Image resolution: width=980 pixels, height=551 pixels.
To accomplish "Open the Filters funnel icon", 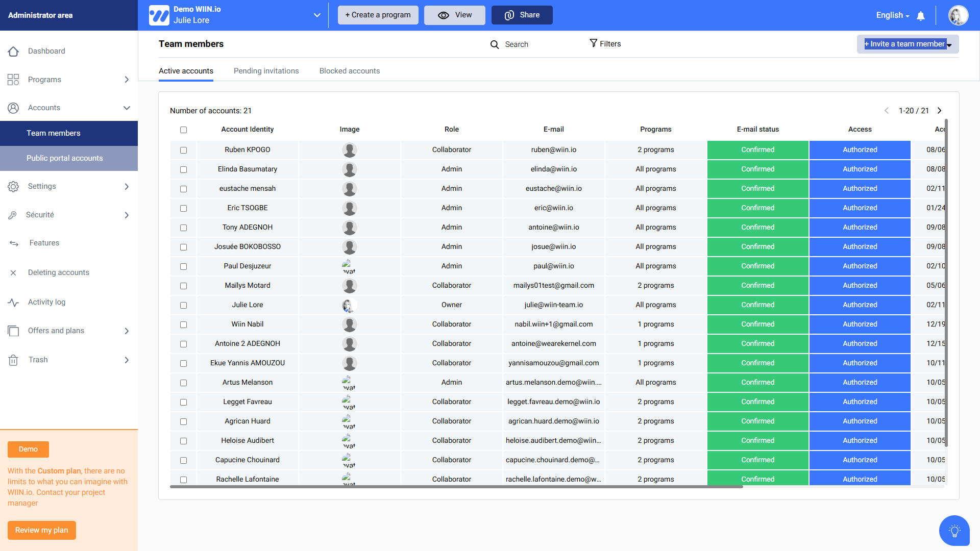I will click(x=593, y=43).
